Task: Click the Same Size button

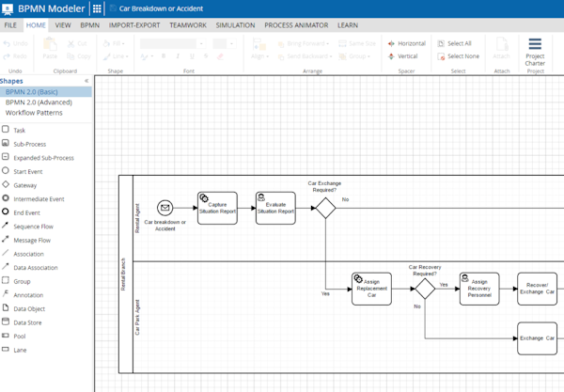Action: (x=357, y=43)
